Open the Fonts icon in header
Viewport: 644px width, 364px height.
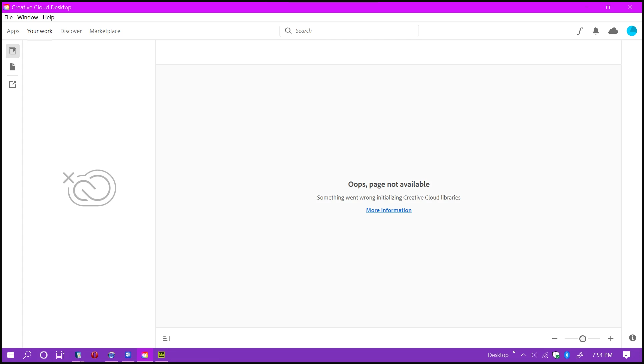click(580, 31)
